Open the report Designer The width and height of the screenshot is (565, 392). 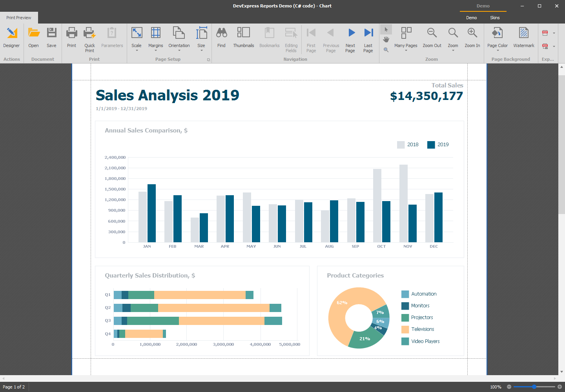11,37
